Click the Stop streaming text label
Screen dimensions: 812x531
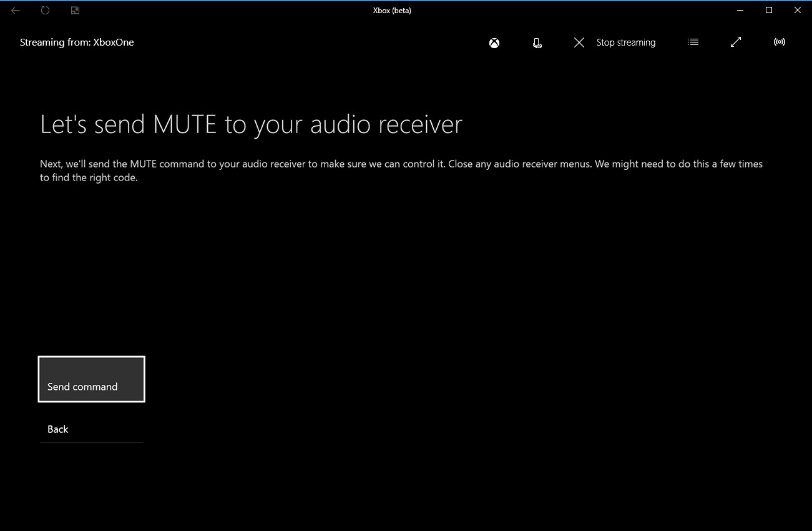click(x=625, y=42)
